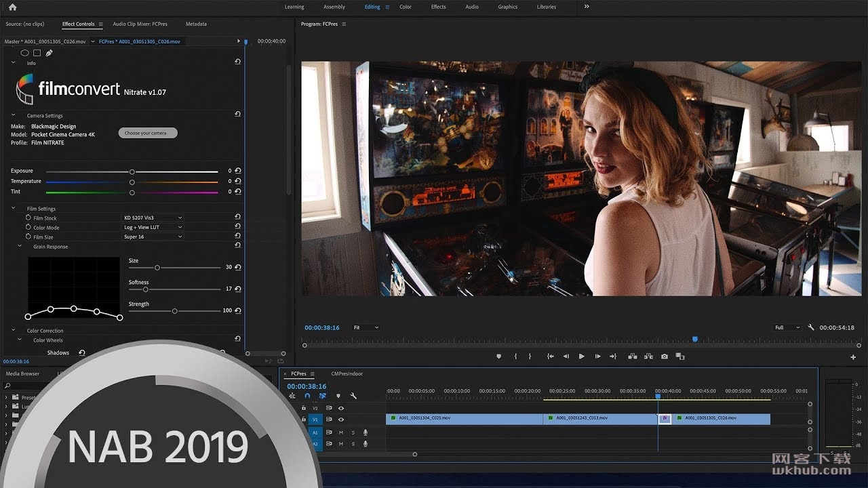The width and height of the screenshot is (868, 488).
Task: Reset Camera Settings section
Action: [237, 115]
